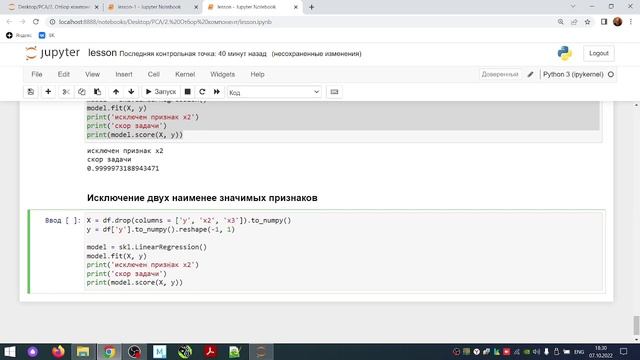This screenshot has width=640, height=360.
Task: Close the active lesson Jupyter Notebook tab
Action: pyautogui.click(x=296, y=7)
